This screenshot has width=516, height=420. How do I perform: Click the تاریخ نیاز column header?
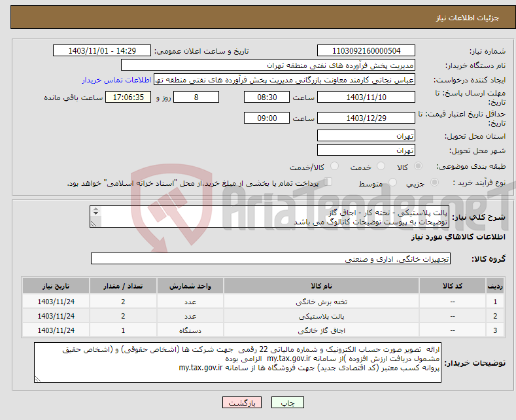(x=56, y=286)
